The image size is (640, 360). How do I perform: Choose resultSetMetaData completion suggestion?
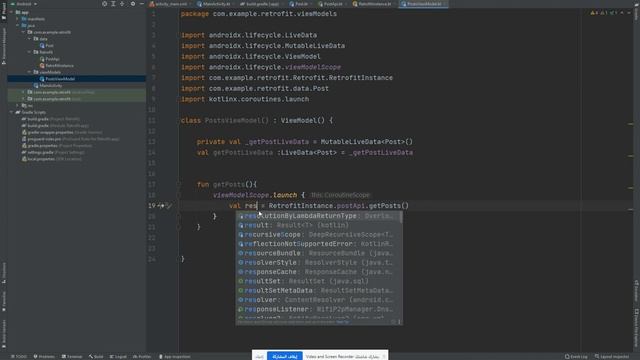point(318,291)
